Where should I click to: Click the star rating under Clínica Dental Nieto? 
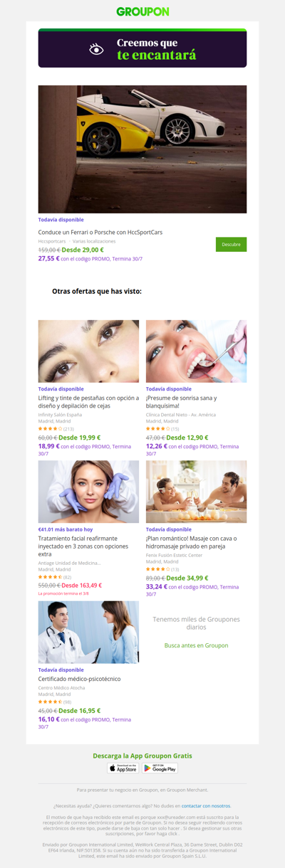[157, 429]
